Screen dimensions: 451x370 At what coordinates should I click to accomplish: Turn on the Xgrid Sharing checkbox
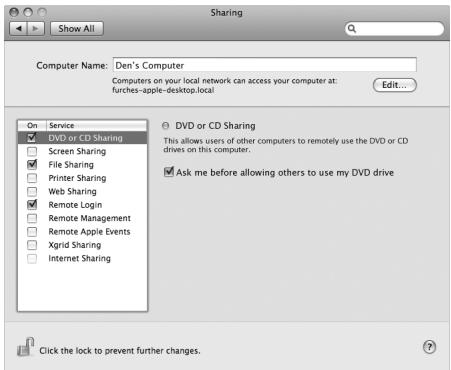point(32,245)
